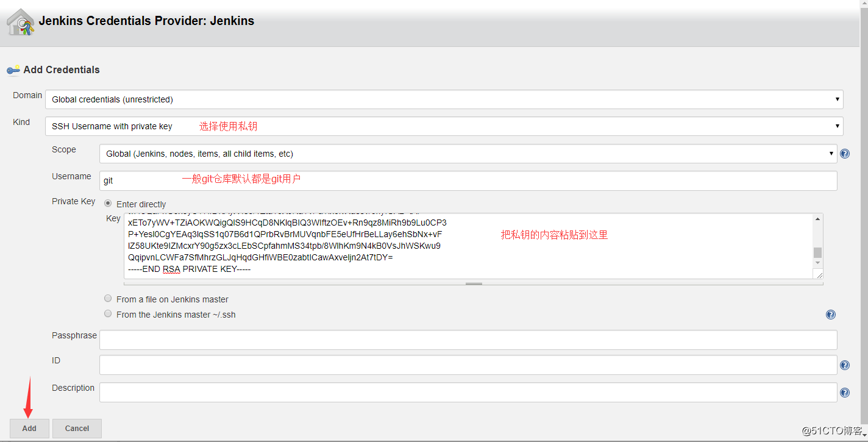Select From a file on Jenkins master
This screenshot has width=868, height=442.
(x=108, y=299)
